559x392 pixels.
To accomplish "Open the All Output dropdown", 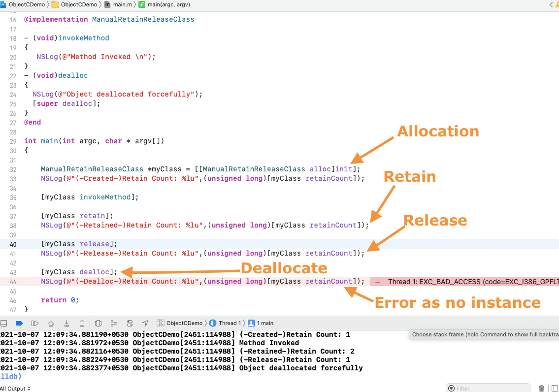I will tap(15, 389).
